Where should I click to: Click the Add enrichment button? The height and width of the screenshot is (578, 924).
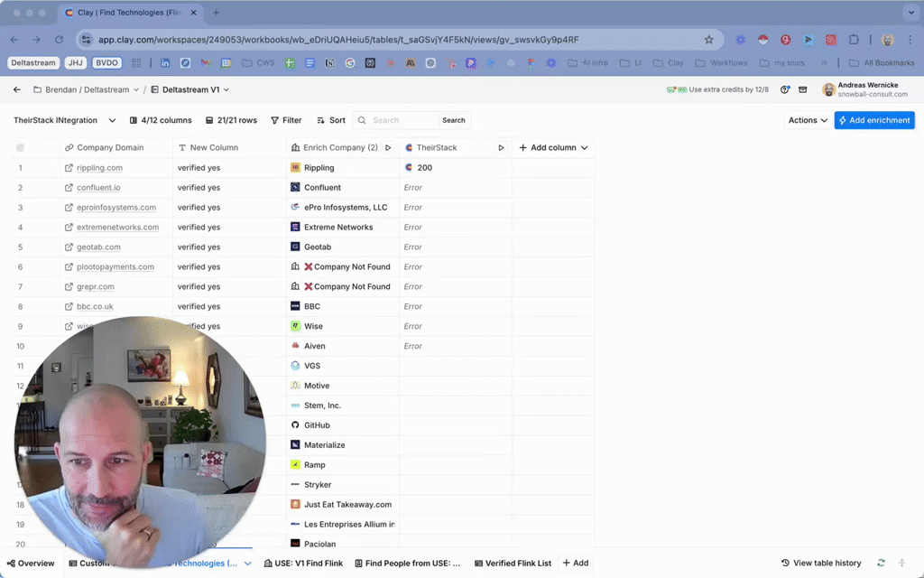873,120
